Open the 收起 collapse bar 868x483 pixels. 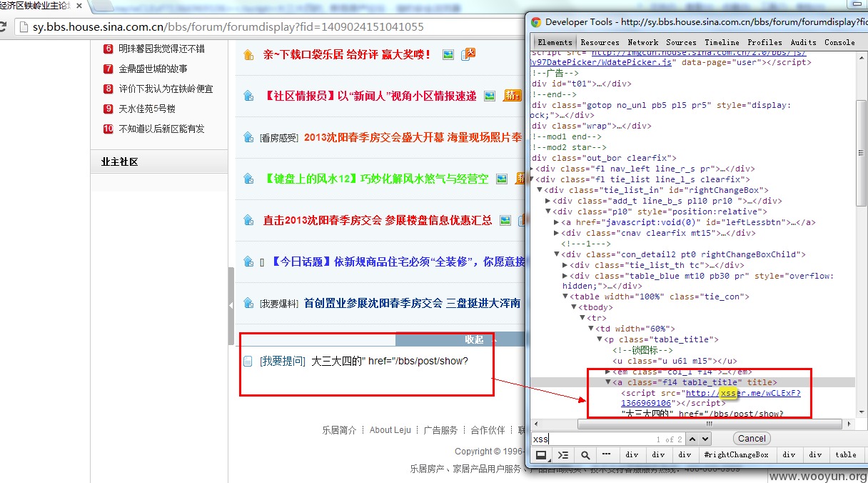click(474, 339)
